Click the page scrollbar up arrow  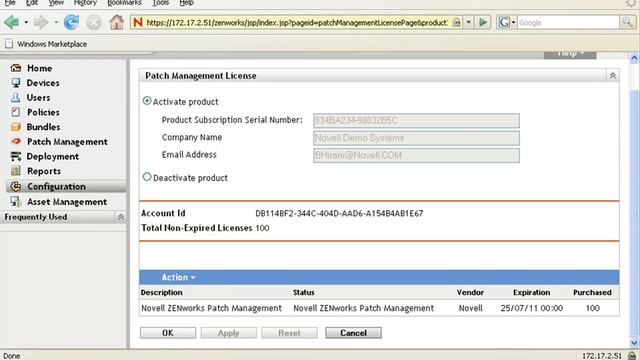pyautogui.click(x=634, y=58)
